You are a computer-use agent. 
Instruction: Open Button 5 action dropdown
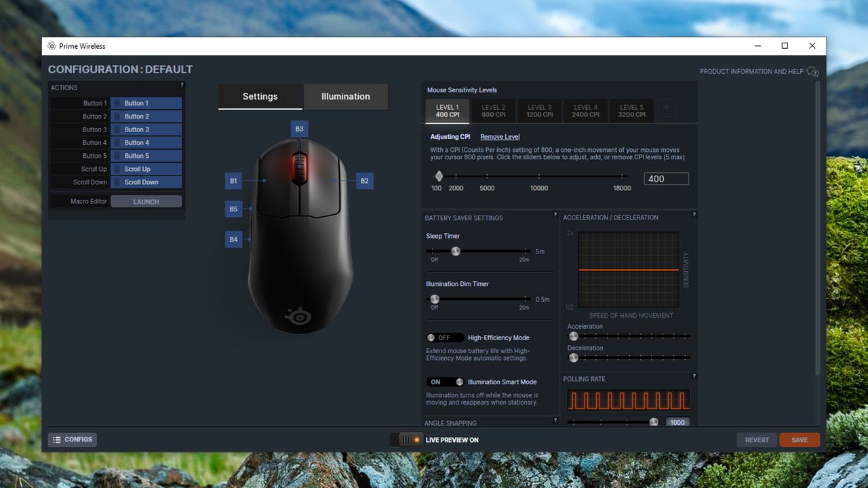pyautogui.click(x=146, y=156)
